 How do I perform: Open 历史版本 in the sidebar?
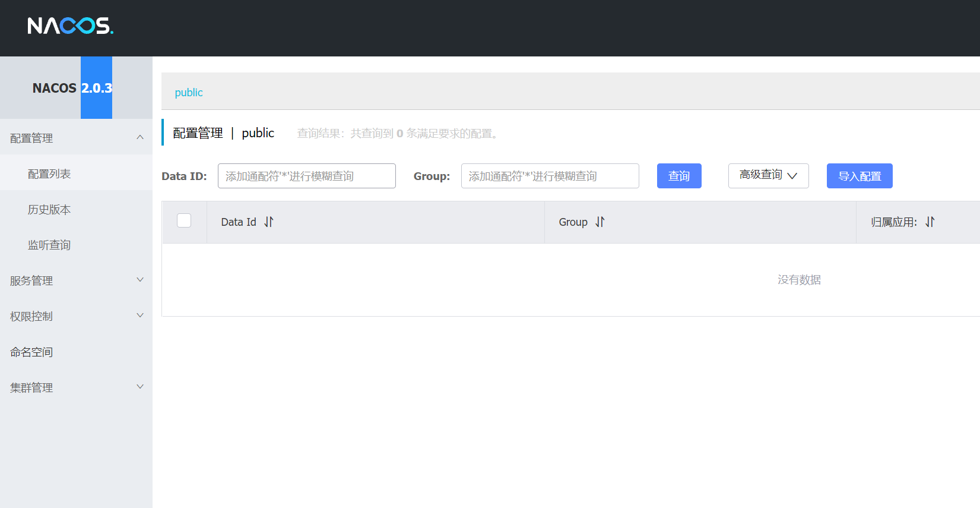tap(49, 209)
